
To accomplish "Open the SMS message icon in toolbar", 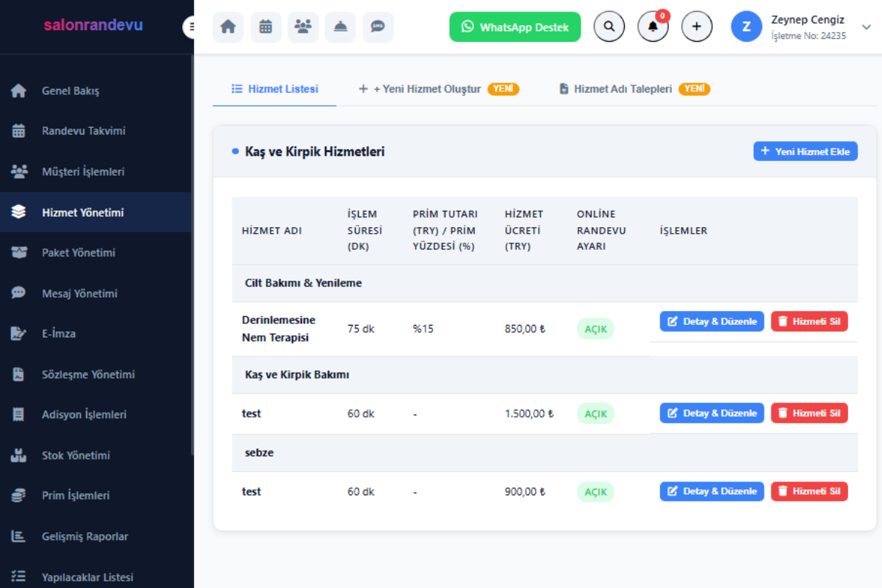I will [378, 27].
